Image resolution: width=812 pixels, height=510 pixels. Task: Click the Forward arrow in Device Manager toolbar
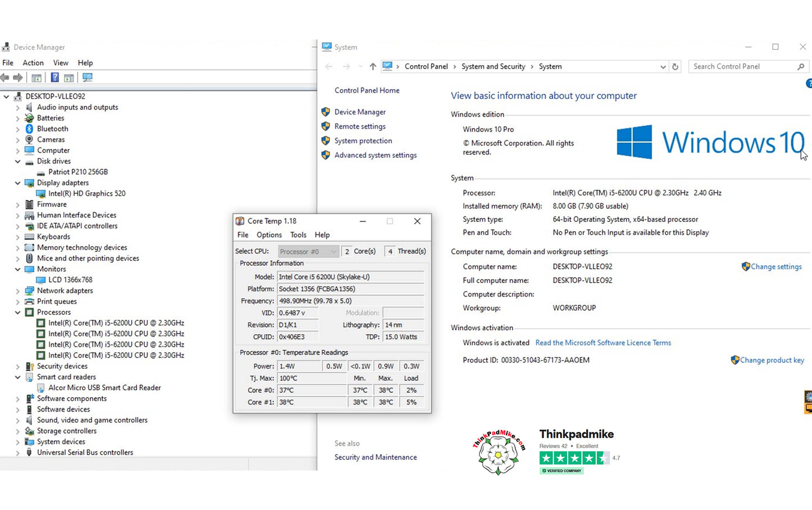coord(18,78)
